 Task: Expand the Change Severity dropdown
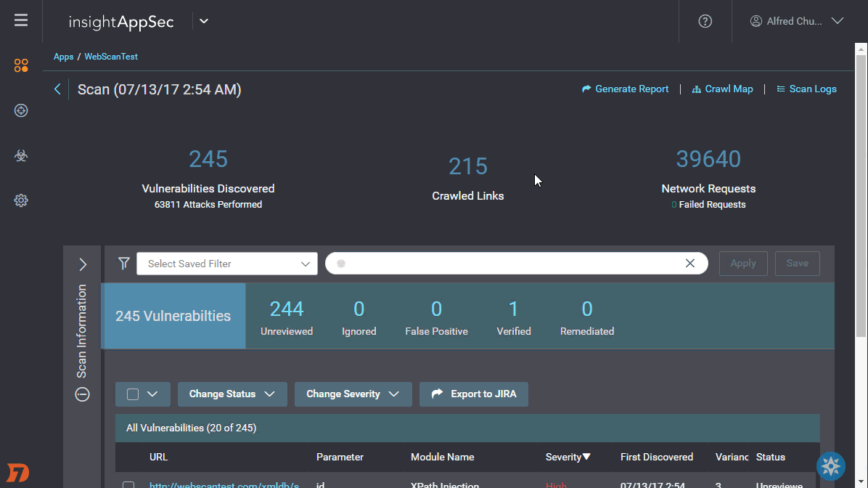click(353, 394)
